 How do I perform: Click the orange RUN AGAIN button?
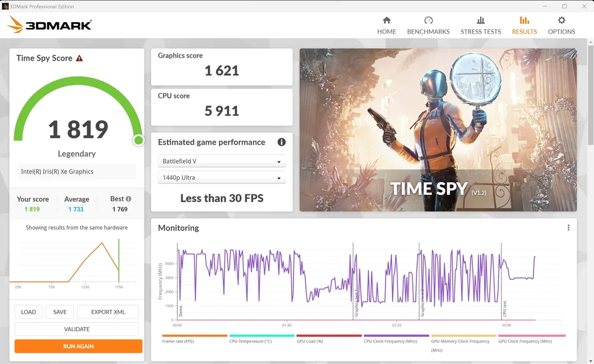78,346
